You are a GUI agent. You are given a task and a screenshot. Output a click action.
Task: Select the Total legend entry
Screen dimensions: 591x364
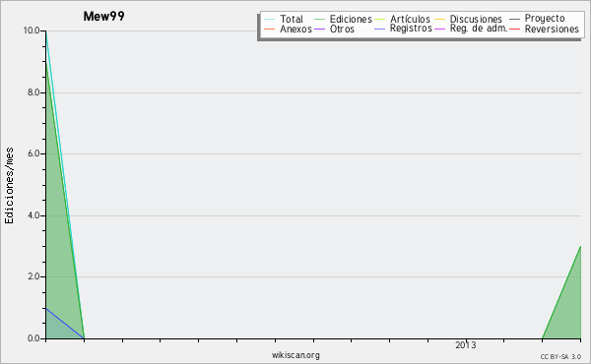pos(284,19)
